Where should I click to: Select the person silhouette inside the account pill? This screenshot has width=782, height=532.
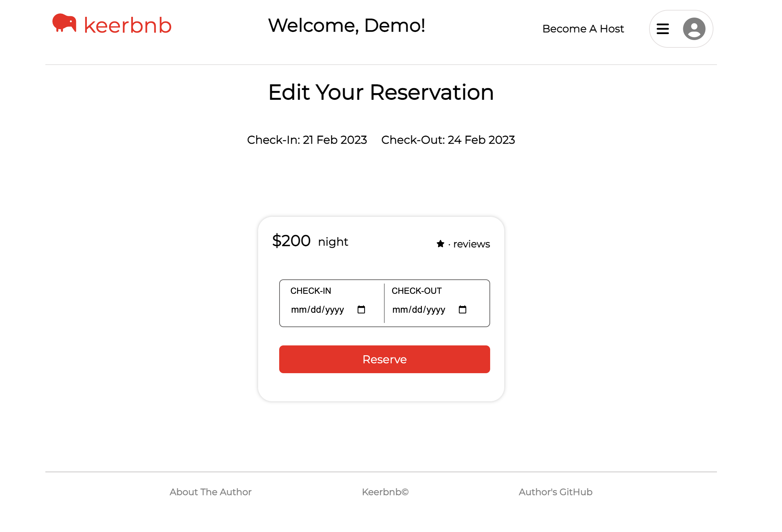click(693, 28)
